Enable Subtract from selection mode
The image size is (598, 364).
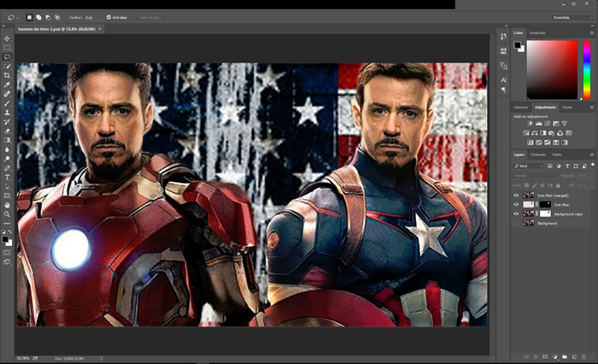point(48,18)
